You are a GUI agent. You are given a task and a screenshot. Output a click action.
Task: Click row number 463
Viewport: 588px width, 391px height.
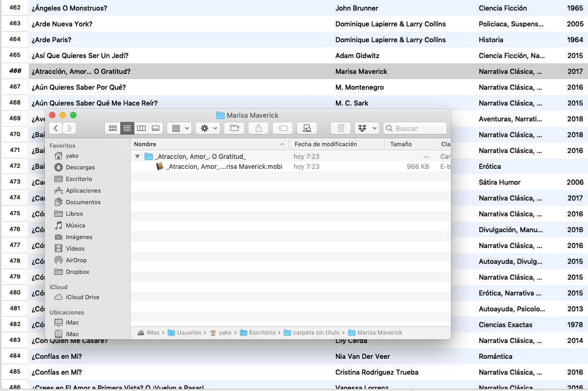[15, 23]
